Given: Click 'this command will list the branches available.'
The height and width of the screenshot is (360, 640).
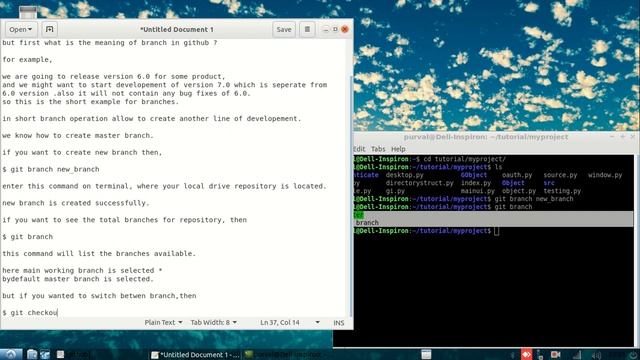Looking at the screenshot, I should pyautogui.click(x=99, y=253).
